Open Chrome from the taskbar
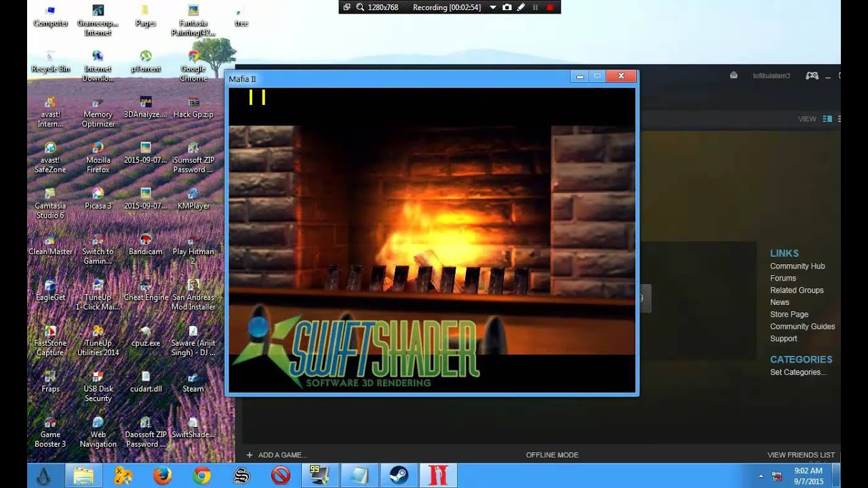This screenshot has width=868, height=488. click(x=201, y=476)
